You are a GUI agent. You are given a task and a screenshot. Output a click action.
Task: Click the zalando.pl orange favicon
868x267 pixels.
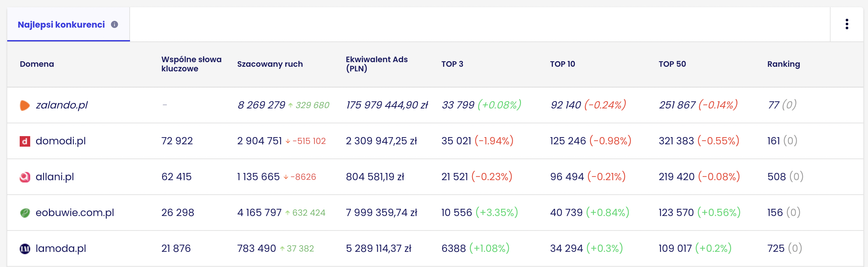coord(25,105)
